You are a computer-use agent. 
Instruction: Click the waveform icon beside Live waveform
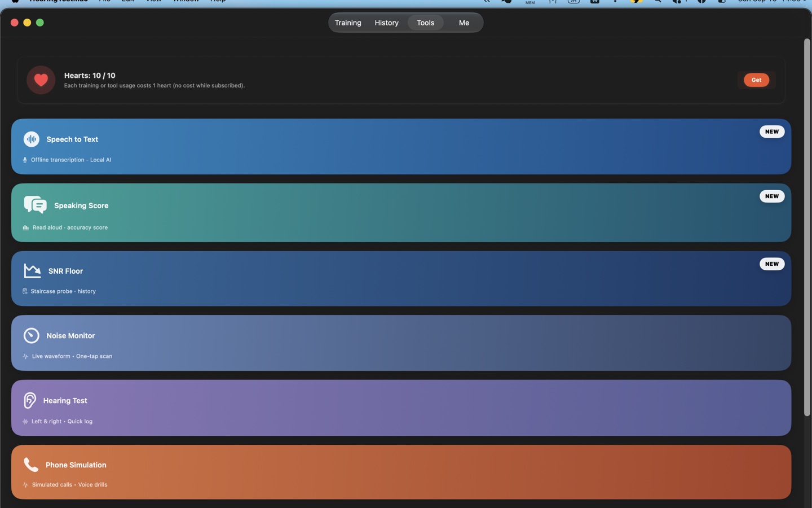click(25, 356)
